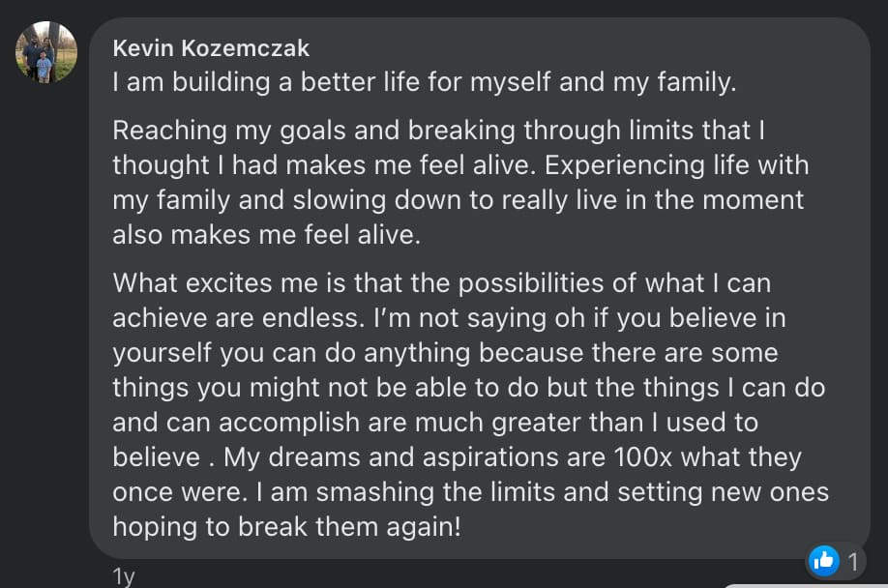Image resolution: width=888 pixels, height=588 pixels.
Task: Click the light gray bar in bottom-right corner
Action: (806, 586)
